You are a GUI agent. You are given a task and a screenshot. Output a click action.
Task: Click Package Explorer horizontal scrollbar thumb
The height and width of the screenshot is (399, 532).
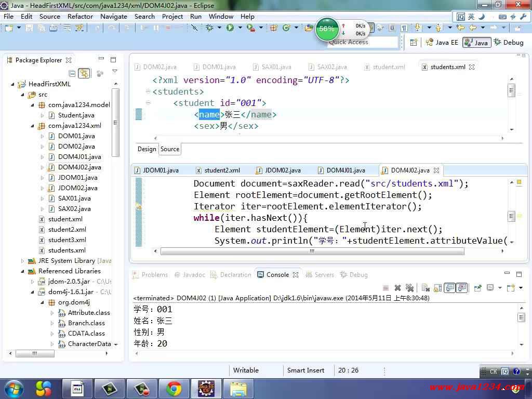[35, 353]
